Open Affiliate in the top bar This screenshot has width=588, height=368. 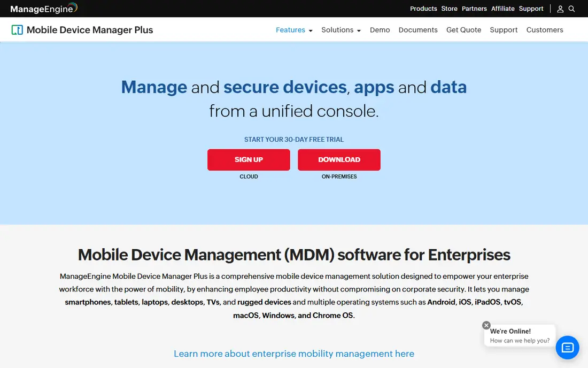502,8
